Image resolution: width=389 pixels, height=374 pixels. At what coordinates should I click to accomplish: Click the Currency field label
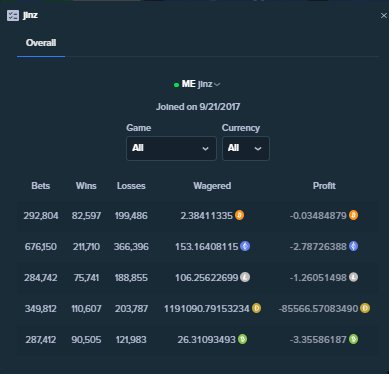[x=241, y=128]
